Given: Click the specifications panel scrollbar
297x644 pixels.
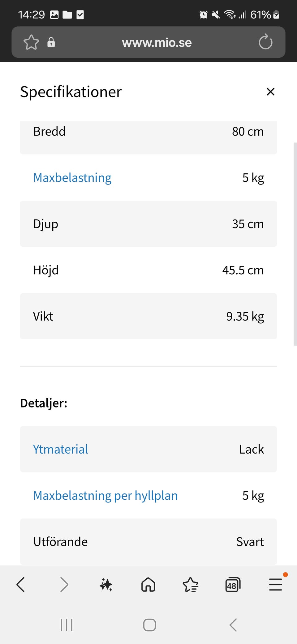Looking at the screenshot, I should 295,244.
